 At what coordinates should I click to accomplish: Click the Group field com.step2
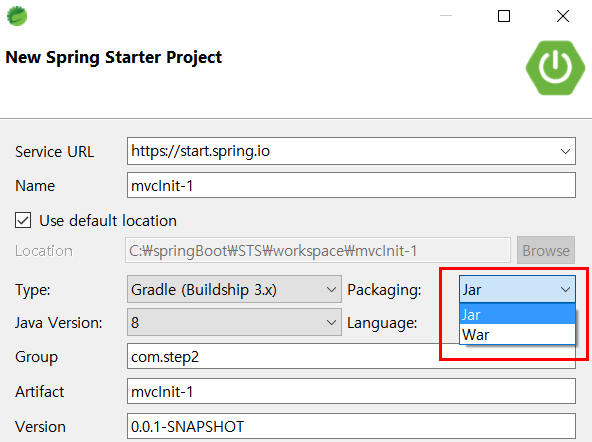351,356
